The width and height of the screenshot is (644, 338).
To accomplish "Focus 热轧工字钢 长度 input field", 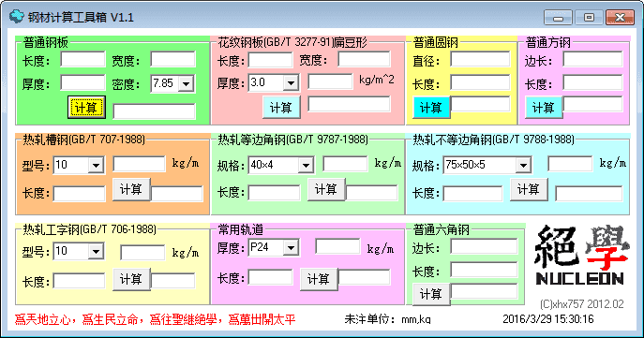I will pos(80,282).
